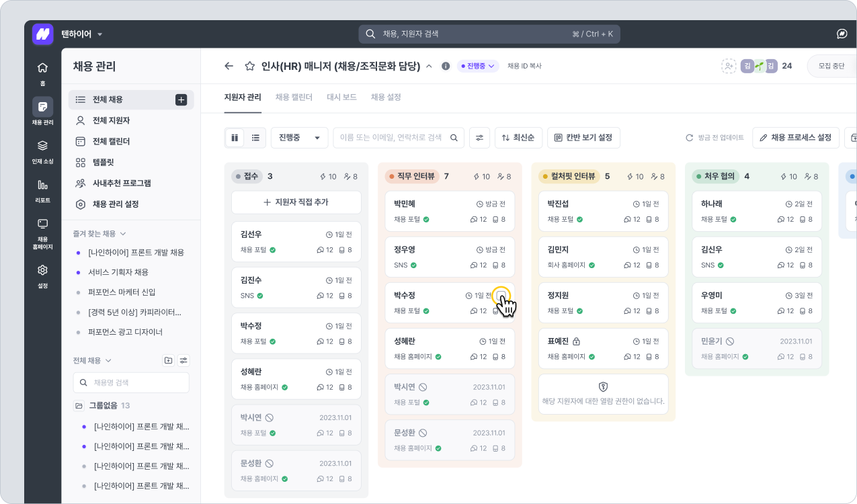Click the lock icon beside 표예진
Screen dimensions: 857x504
click(576, 341)
